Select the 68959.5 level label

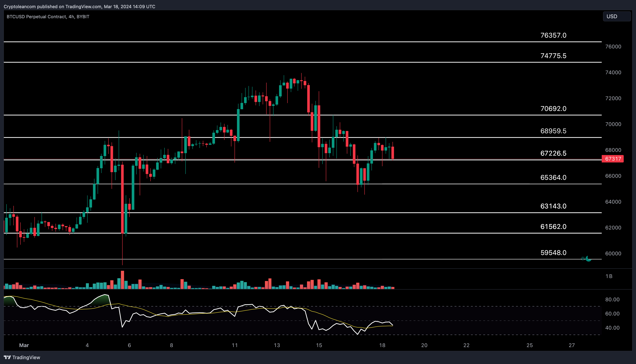[553, 131]
